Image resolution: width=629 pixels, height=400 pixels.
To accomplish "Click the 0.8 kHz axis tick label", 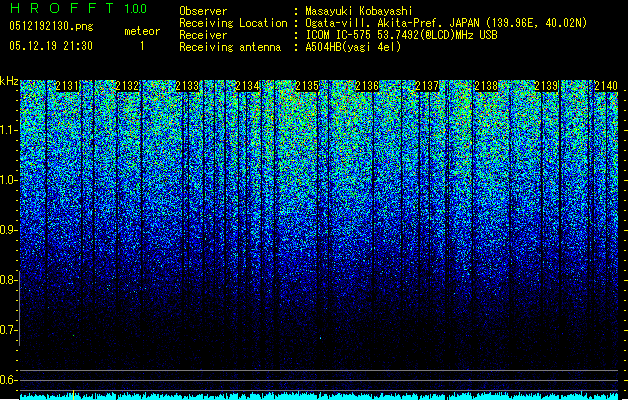I will 9,280.
